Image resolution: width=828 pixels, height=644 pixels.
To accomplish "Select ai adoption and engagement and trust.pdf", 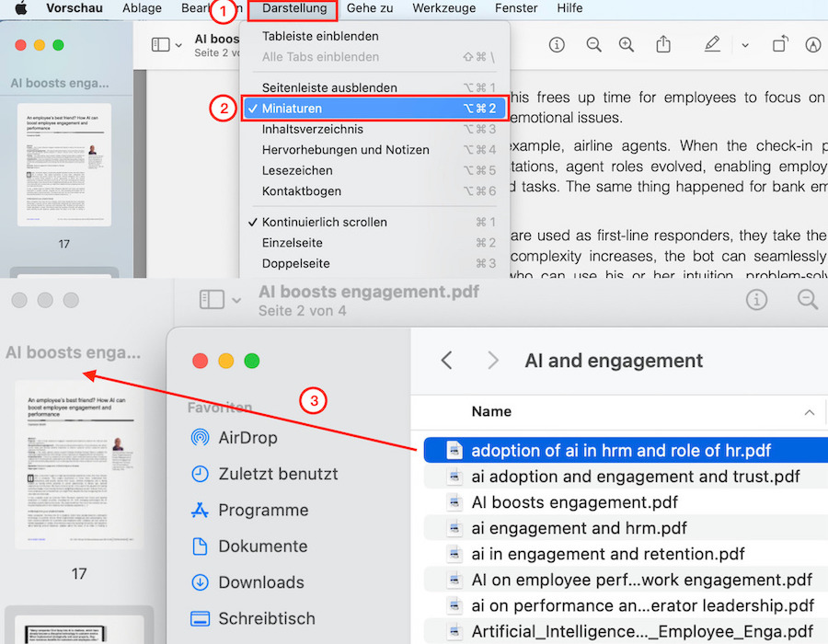I will 626,477.
